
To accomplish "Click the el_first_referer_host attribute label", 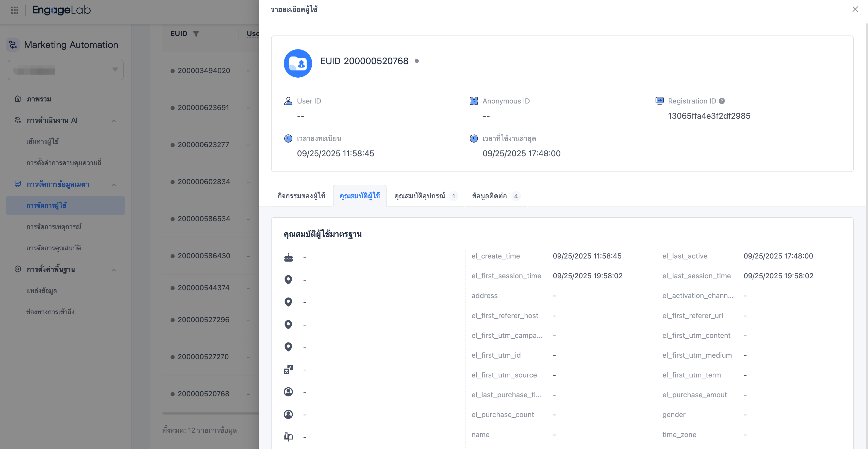I will [x=505, y=316].
